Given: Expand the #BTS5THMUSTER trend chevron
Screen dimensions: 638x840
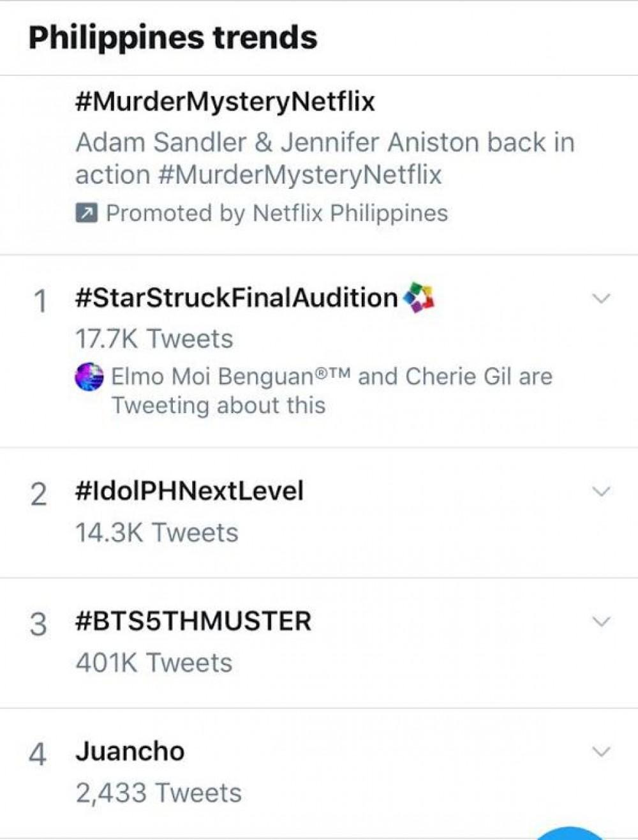Looking at the screenshot, I should 601,621.
